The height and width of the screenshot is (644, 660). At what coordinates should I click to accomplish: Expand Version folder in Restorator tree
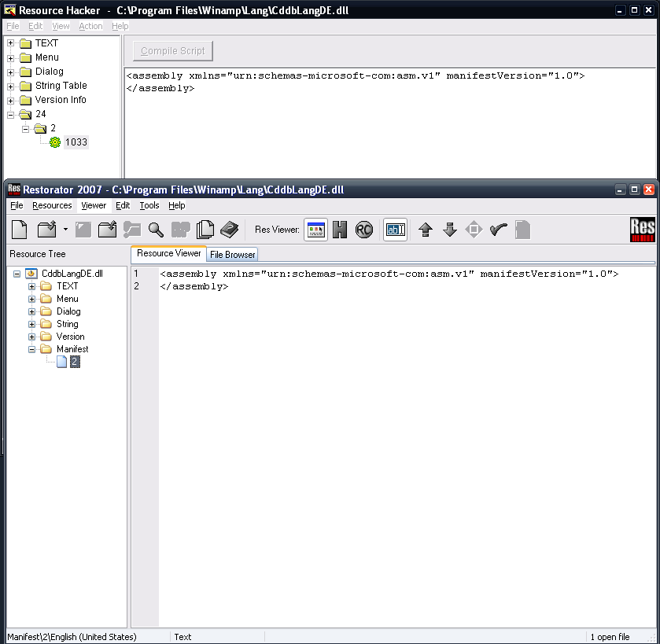tap(31, 337)
